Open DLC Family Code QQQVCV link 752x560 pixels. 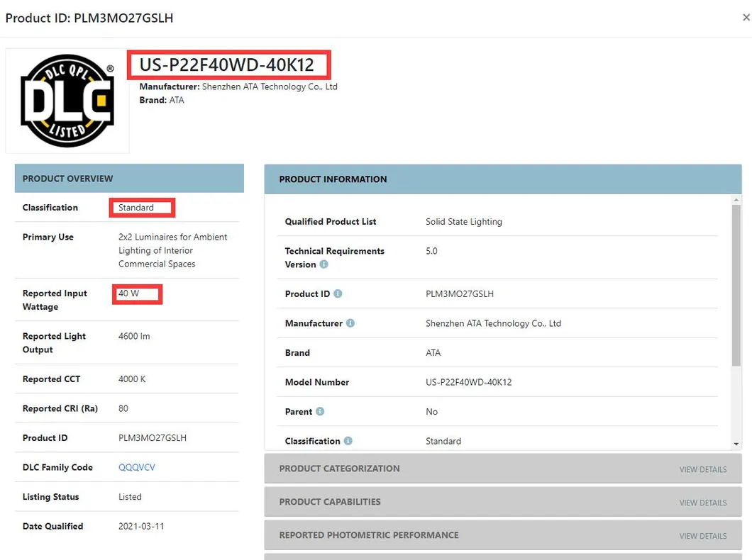(137, 467)
